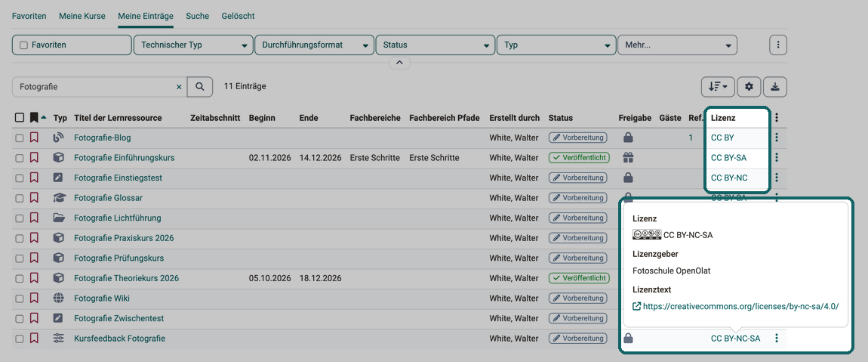Check the select-all header checkbox
Screen dimensions: 868x362
[20, 118]
